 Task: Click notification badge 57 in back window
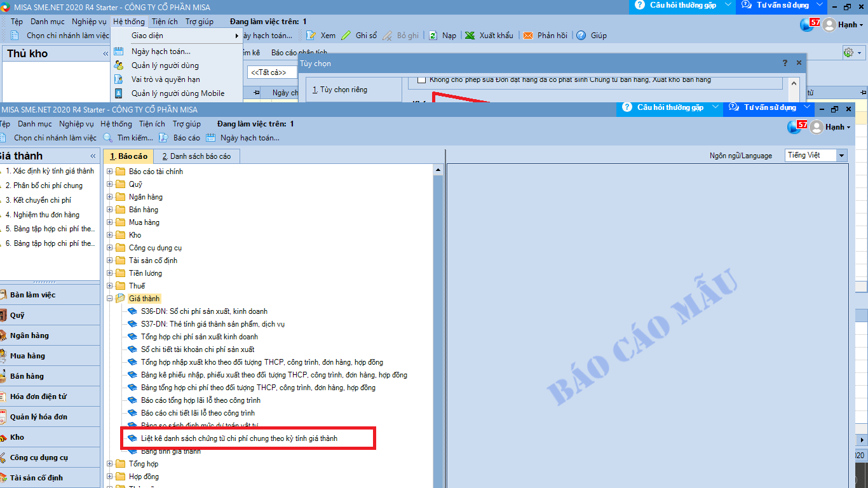click(815, 22)
